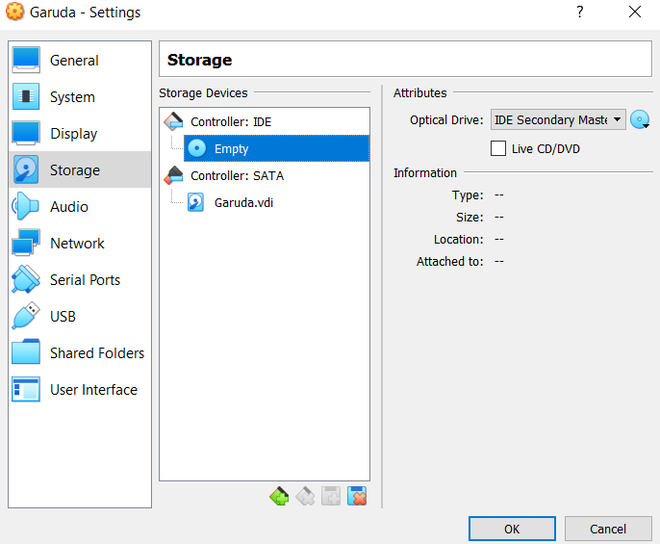The width and height of the screenshot is (660, 544).
Task: Open the Optical Drive dropdown
Action: pos(558,120)
